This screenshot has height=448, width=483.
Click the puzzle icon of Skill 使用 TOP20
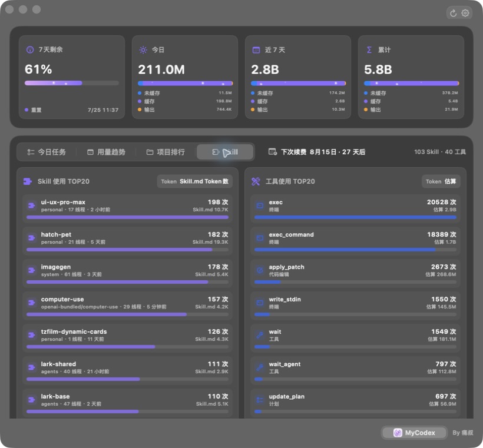28,181
